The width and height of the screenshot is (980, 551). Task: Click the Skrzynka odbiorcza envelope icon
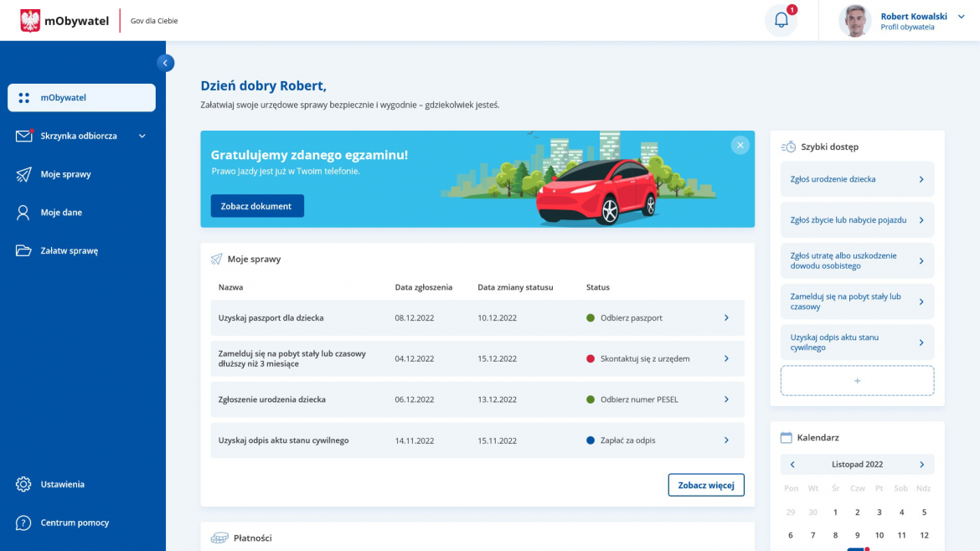23,136
